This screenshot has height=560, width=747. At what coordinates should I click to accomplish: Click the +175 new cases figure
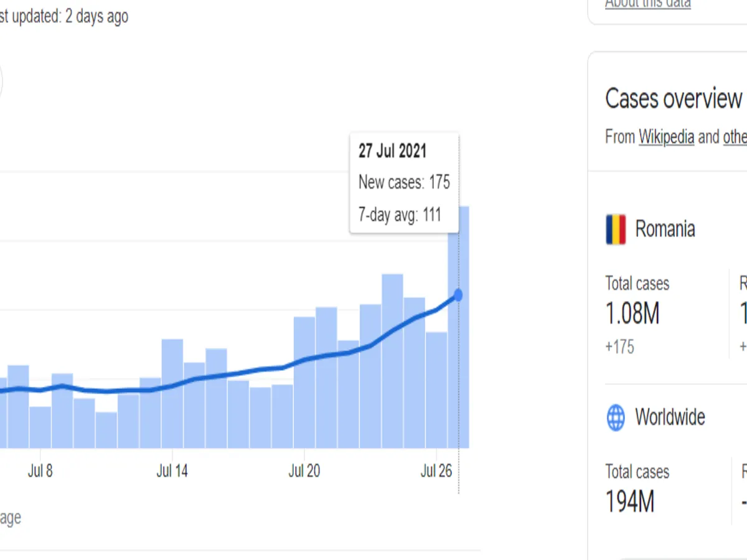click(620, 347)
